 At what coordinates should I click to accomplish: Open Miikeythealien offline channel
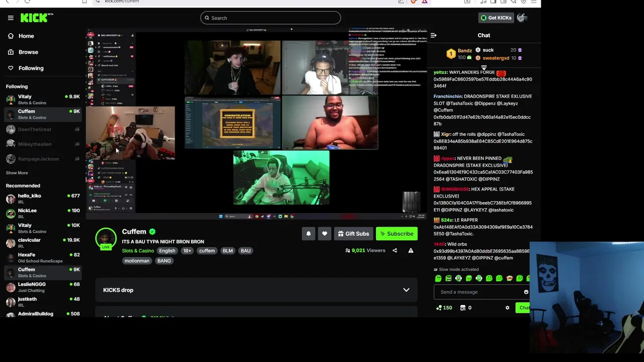43,144
